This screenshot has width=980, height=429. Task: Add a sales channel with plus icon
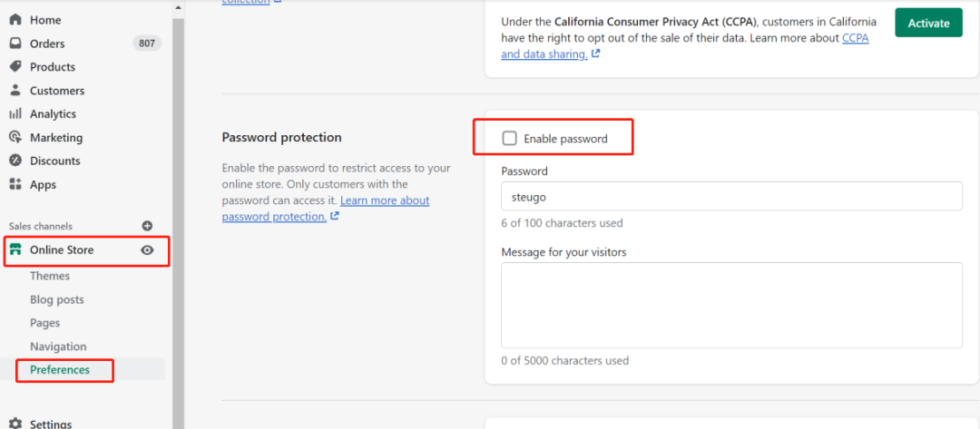tap(147, 226)
